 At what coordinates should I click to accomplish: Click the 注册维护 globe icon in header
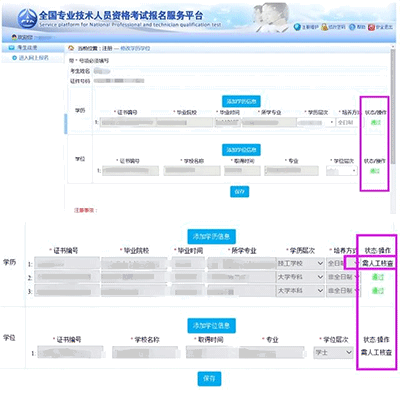coord(297,27)
